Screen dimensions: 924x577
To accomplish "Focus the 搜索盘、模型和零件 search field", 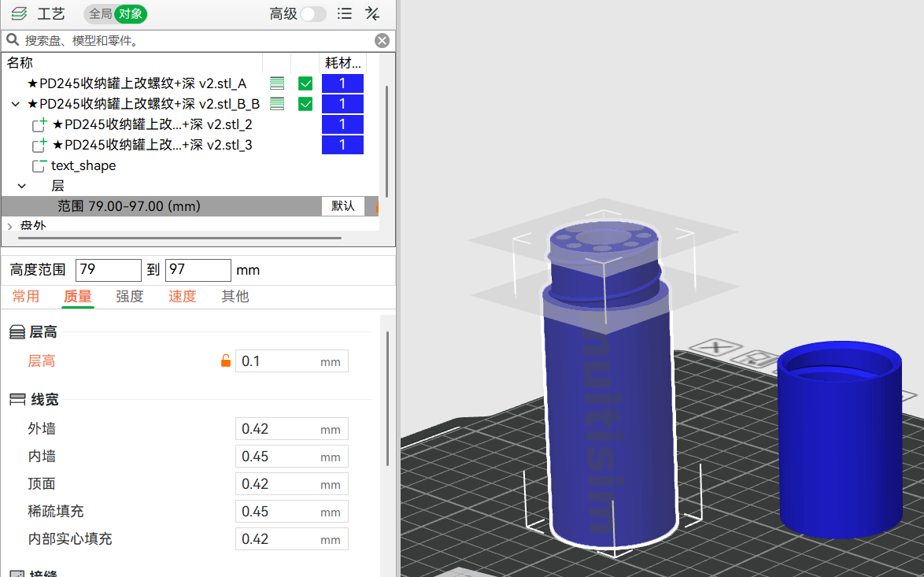I will click(198, 41).
